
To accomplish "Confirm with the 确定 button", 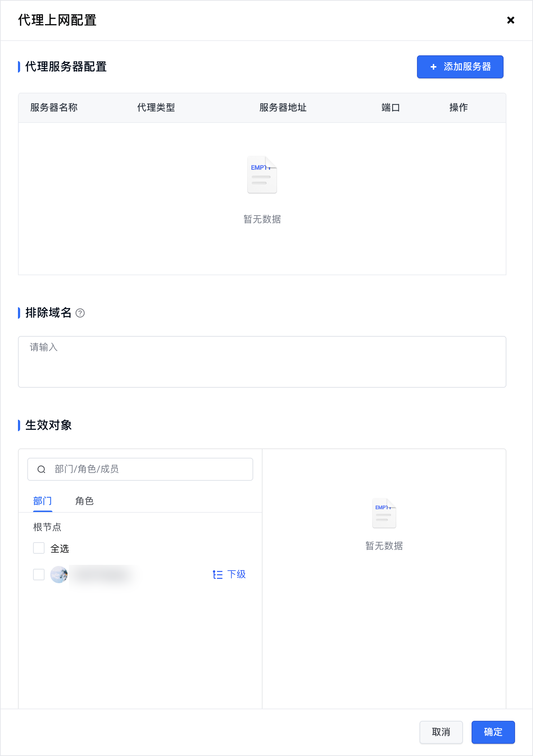I will click(493, 732).
